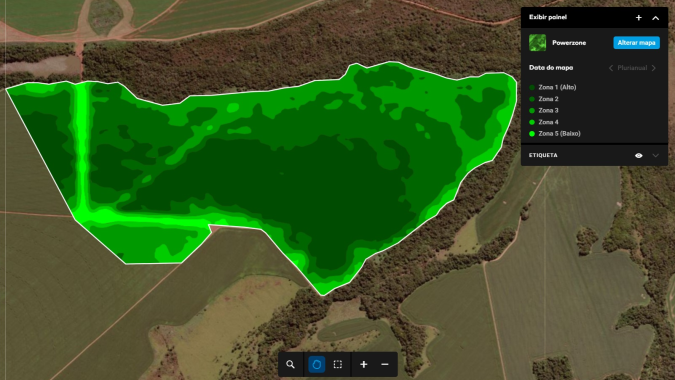Expand the Etiqueta section chevron
The width and height of the screenshot is (675, 380).
[x=656, y=155]
